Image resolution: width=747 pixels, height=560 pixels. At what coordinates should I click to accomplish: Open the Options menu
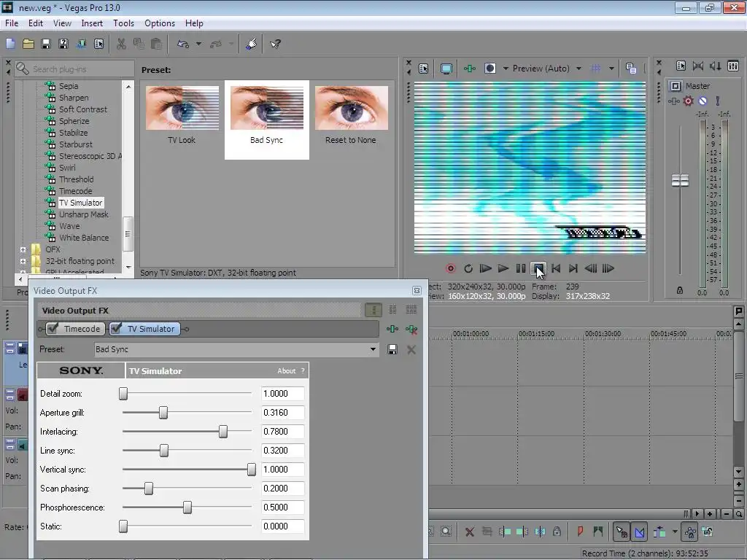point(160,23)
